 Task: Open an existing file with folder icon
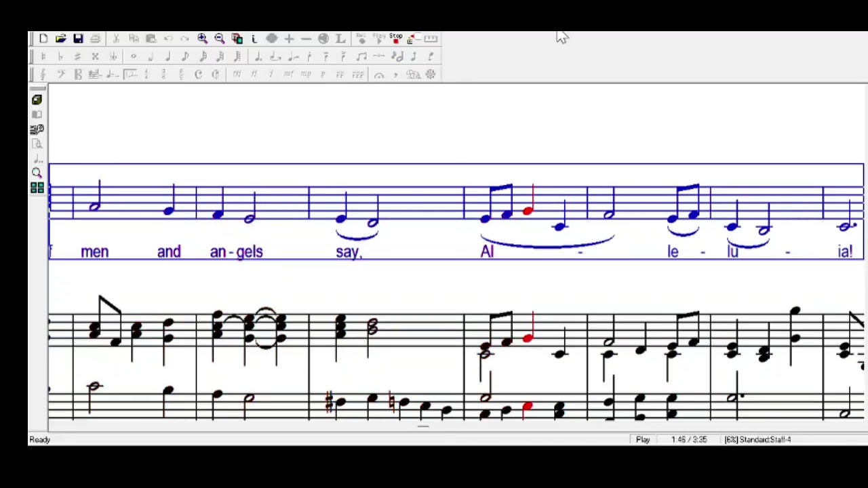(x=61, y=39)
